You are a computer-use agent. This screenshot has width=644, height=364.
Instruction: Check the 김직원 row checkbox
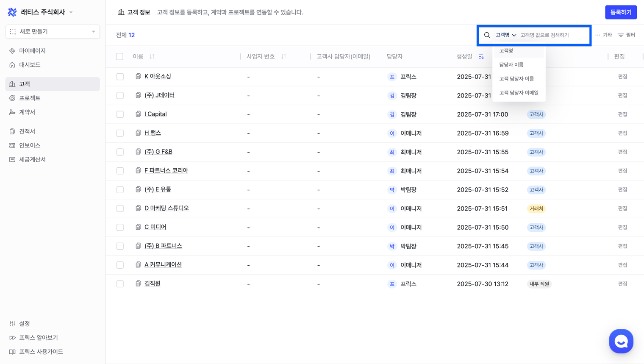click(x=120, y=284)
